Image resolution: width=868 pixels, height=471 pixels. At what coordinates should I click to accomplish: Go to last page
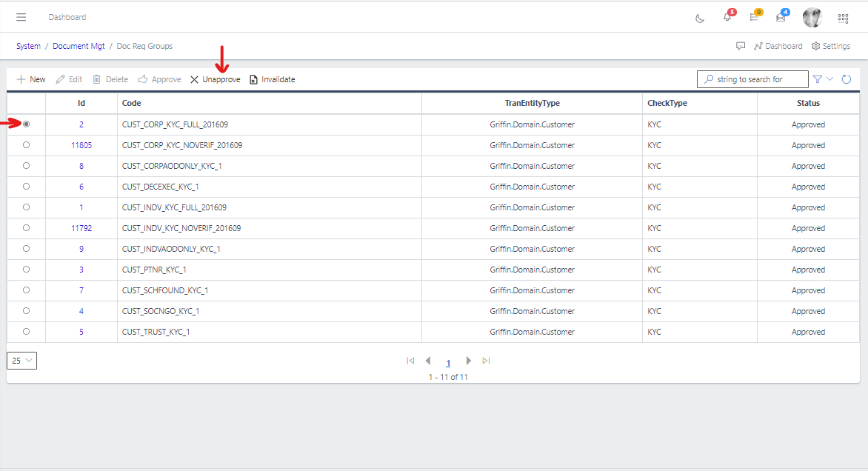pos(486,361)
